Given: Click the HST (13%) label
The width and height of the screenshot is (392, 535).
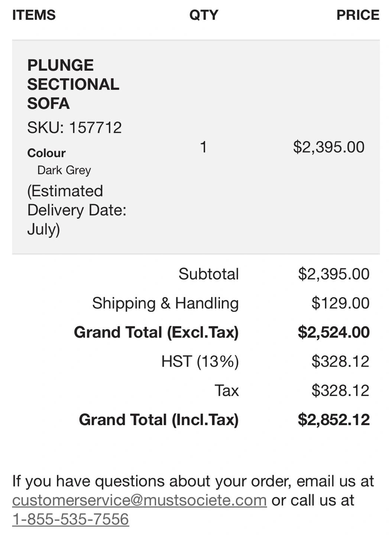Looking at the screenshot, I should 200,361.
